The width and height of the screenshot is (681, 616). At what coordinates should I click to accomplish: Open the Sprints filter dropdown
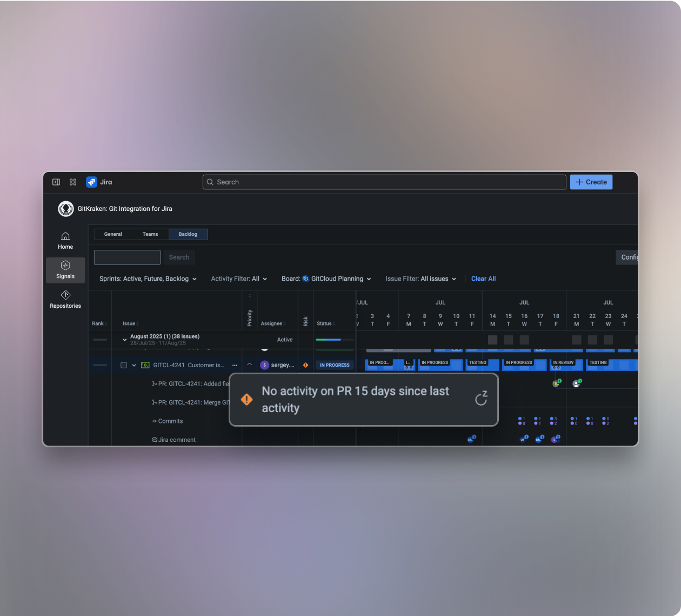click(x=148, y=279)
